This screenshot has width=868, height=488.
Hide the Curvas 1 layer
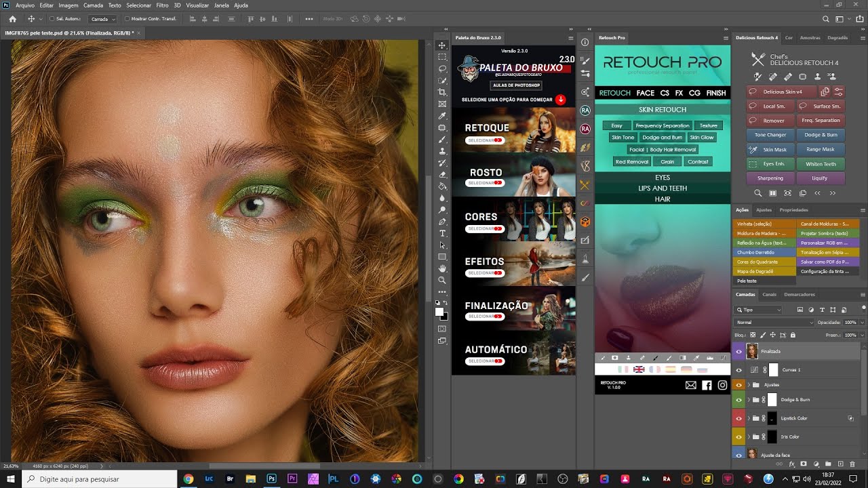pyautogui.click(x=738, y=369)
